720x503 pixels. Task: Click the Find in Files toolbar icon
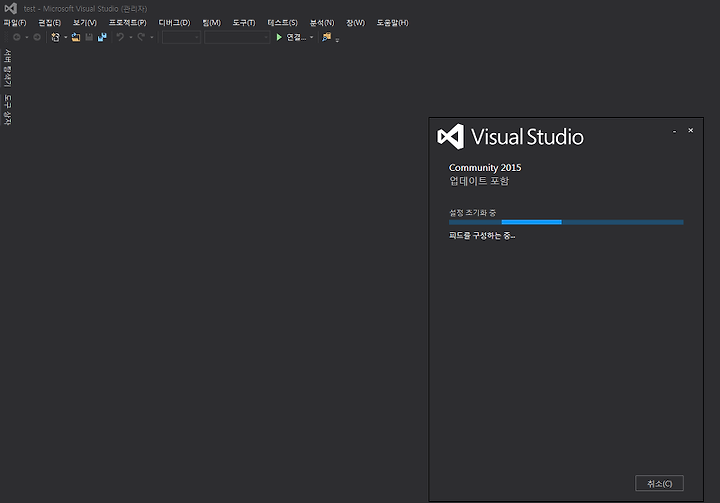pos(326,37)
